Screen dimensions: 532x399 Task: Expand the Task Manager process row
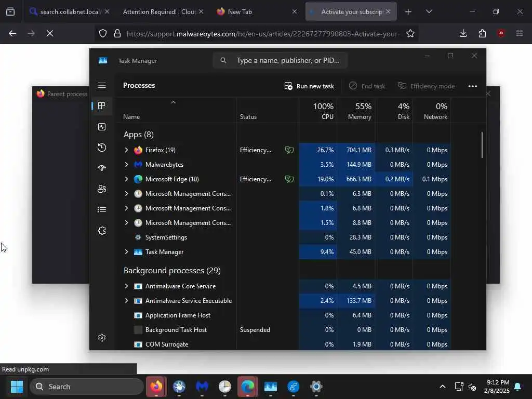tap(126, 252)
